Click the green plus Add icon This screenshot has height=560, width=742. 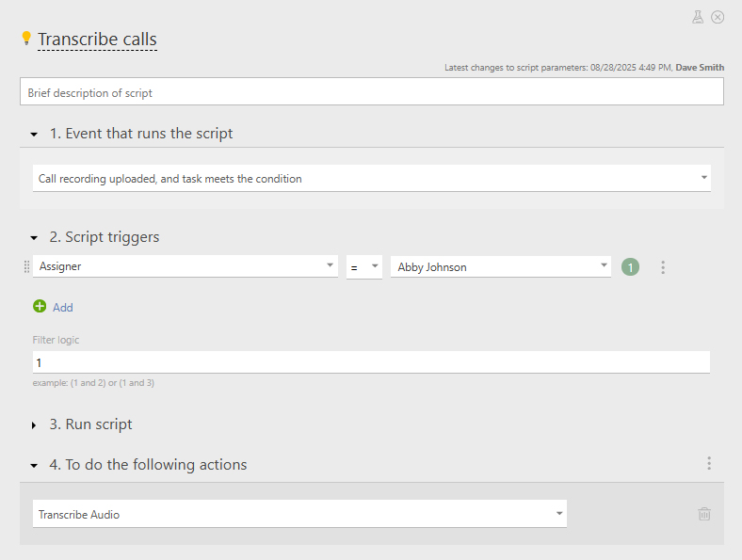[40, 307]
